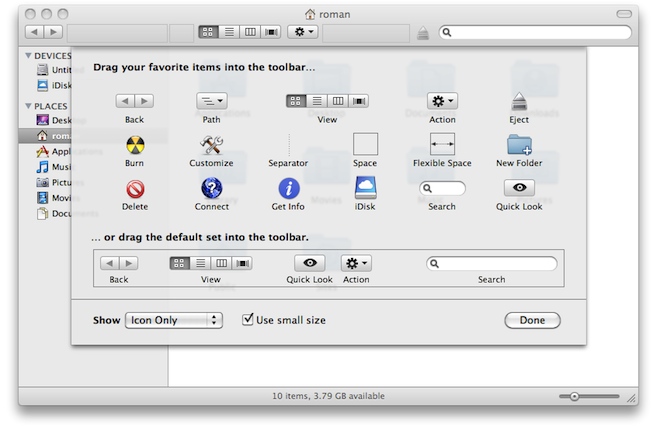Select the Delete icon in palette
The image size is (660, 427).
click(135, 189)
